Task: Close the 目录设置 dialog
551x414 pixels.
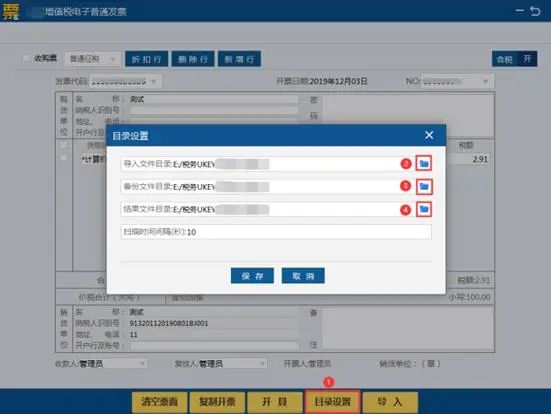Action: [429, 135]
